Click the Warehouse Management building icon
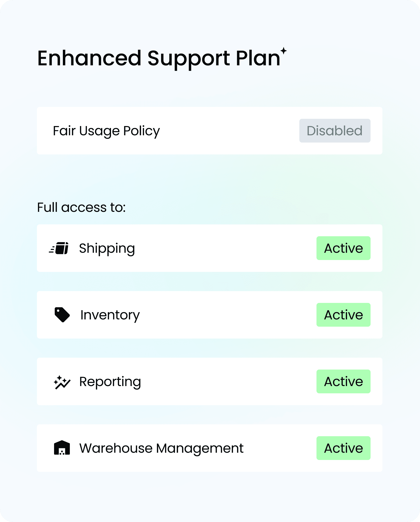Viewport: 420px width, 522px height. (62, 448)
